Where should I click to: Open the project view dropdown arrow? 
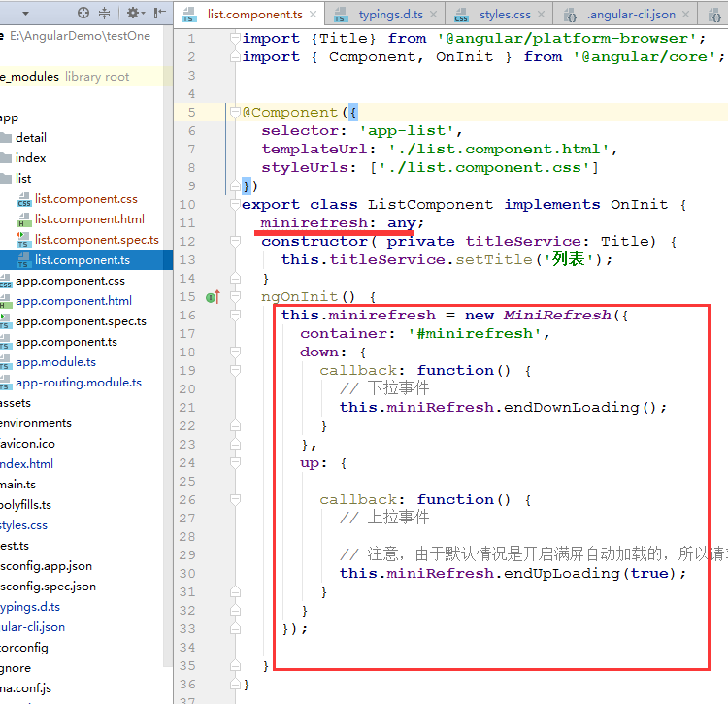(x=25, y=14)
